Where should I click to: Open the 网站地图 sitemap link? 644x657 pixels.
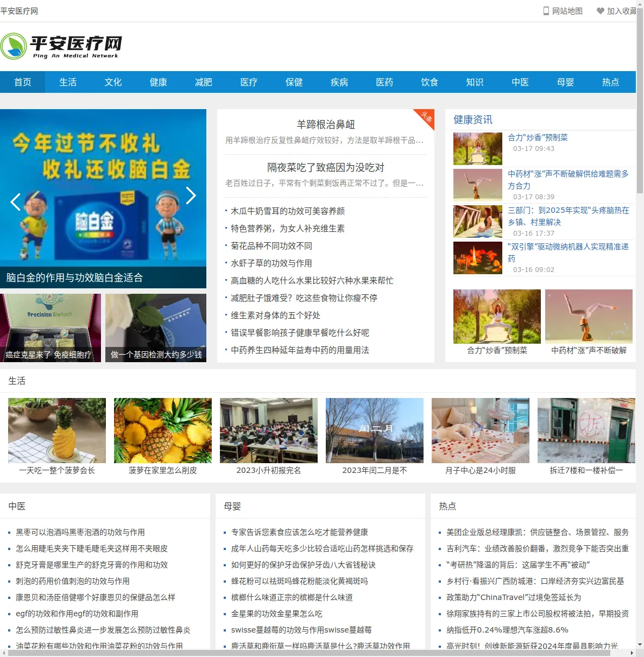pyautogui.click(x=563, y=11)
